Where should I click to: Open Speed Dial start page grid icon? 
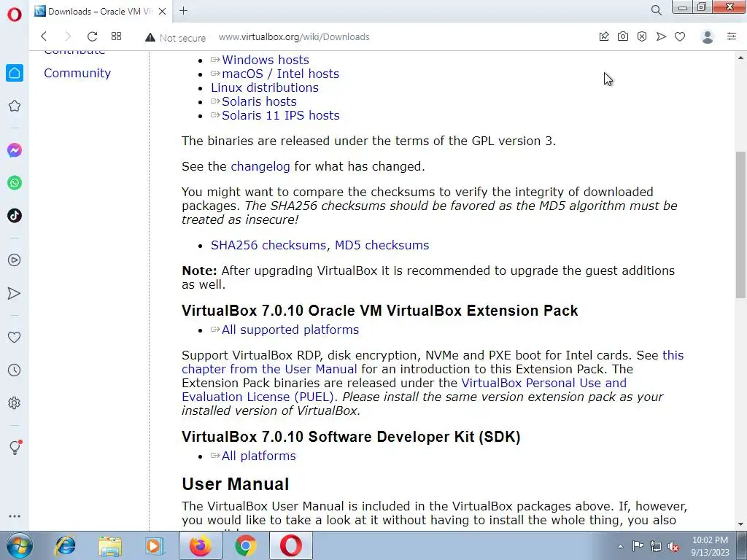(116, 36)
